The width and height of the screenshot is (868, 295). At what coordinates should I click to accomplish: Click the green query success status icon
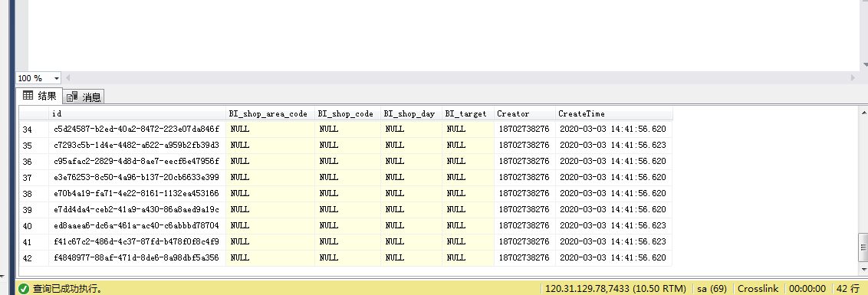click(23, 288)
